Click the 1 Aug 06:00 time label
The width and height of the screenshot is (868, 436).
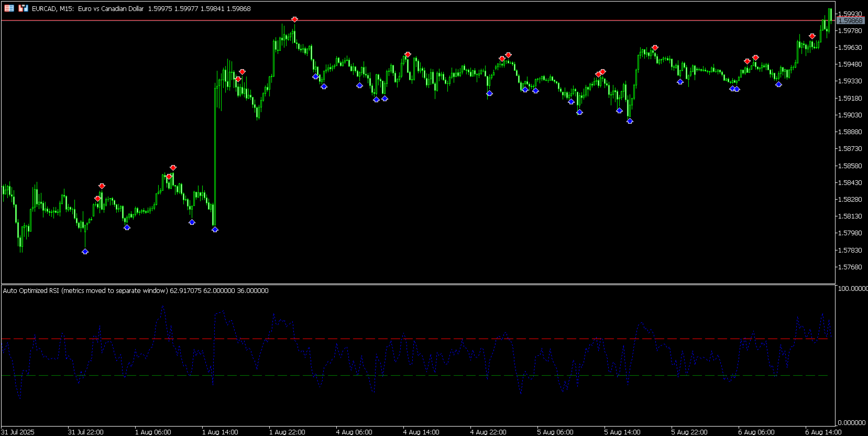click(x=153, y=432)
